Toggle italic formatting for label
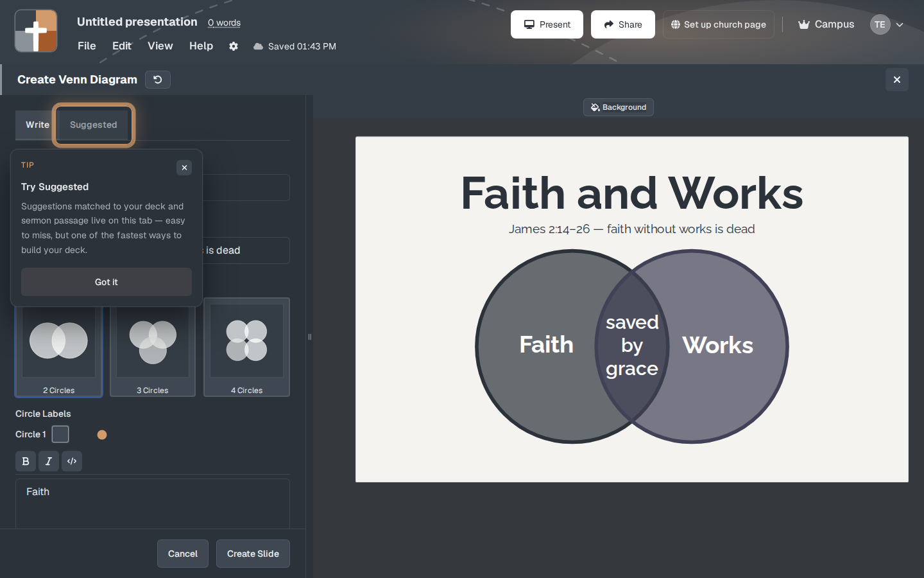Image resolution: width=924 pixels, height=578 pixels. pyautogui.click(x=49, y=461)
